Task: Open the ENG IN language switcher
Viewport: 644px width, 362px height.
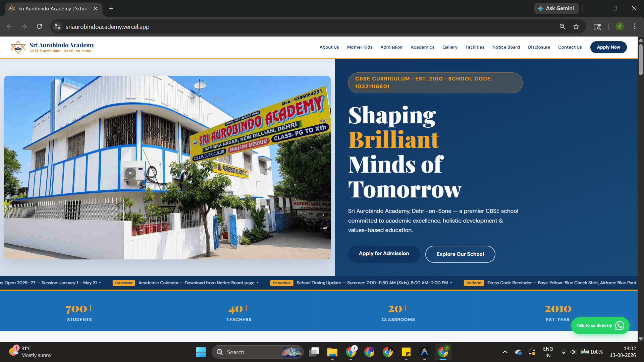Action: [x=548, y=352]
